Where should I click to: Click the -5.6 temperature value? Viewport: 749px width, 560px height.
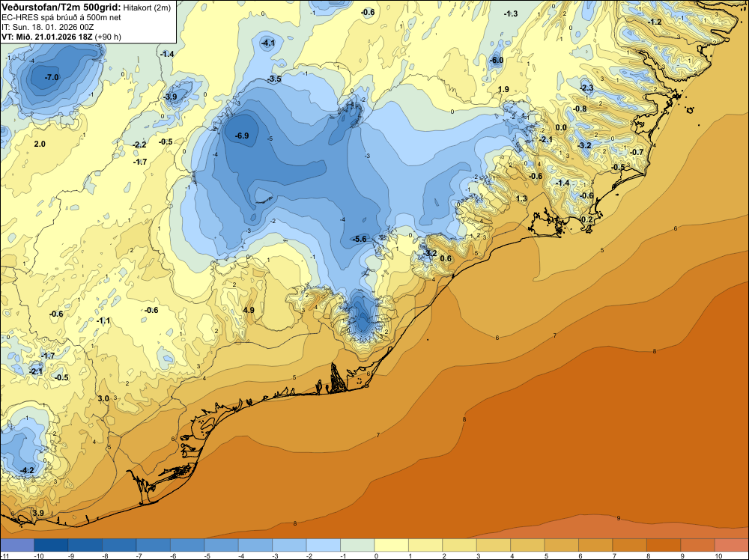pyautogui.click(x=360, y=239)
